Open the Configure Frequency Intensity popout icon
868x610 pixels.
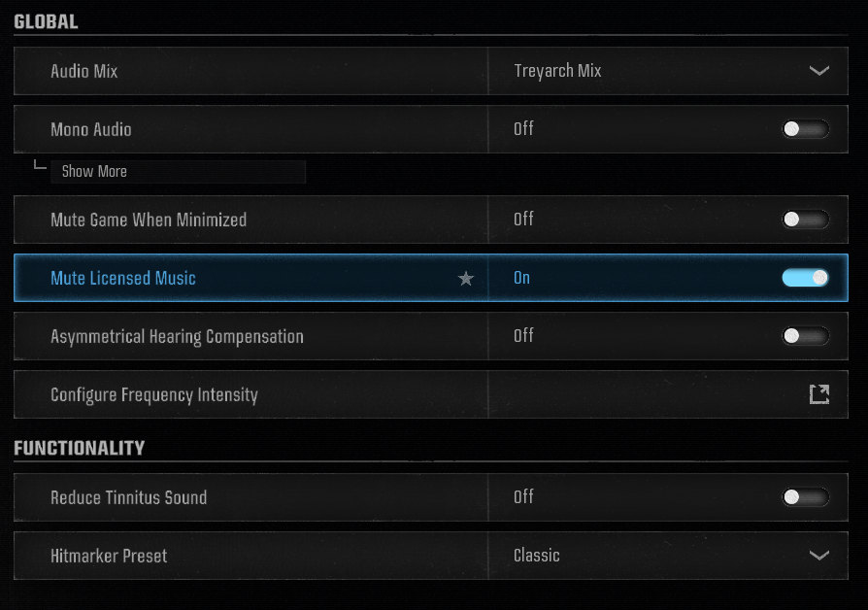[x=819, y=394]
